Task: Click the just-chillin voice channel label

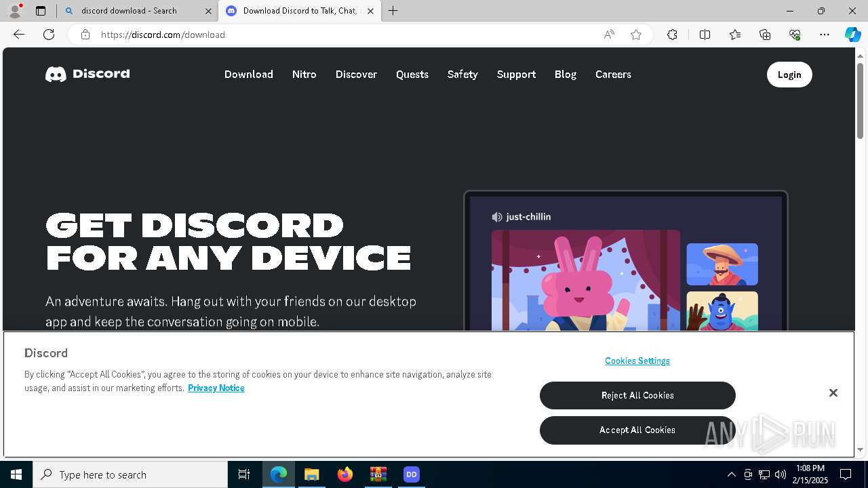Action: [x=521, y=217]
